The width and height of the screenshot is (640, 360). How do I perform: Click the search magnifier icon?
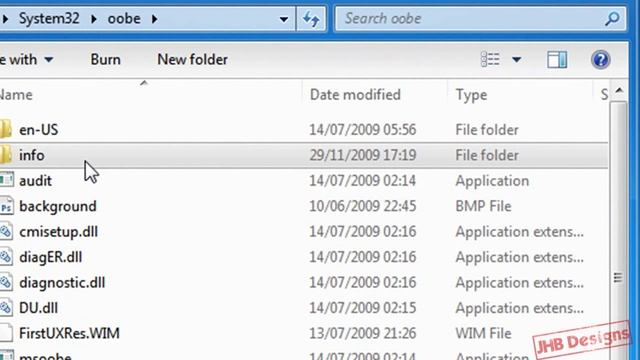612,19
